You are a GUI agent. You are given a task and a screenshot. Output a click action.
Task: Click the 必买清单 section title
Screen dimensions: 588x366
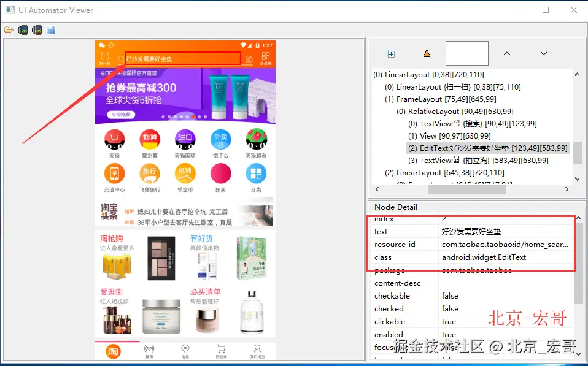[205, 292]
